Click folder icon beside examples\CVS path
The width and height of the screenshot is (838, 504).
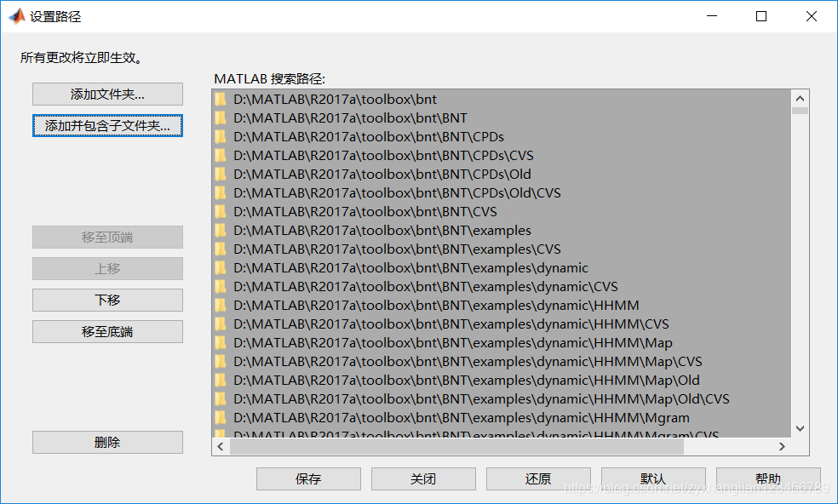(x=221, y=249)
